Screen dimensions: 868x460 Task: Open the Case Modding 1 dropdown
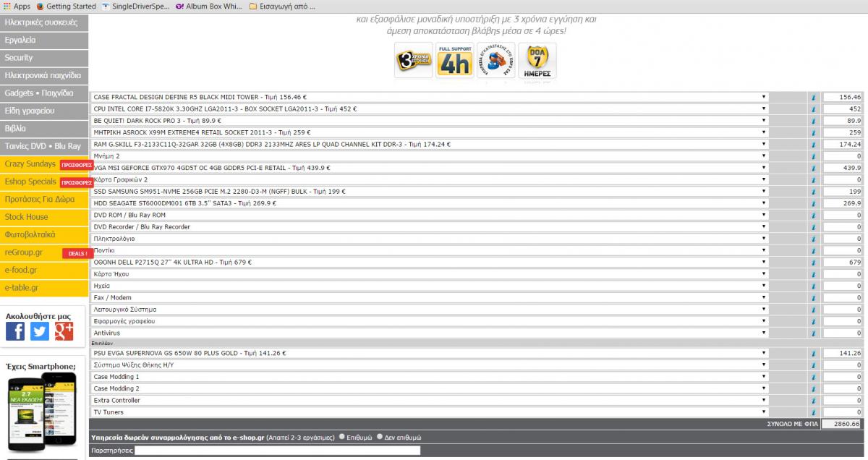429,377
